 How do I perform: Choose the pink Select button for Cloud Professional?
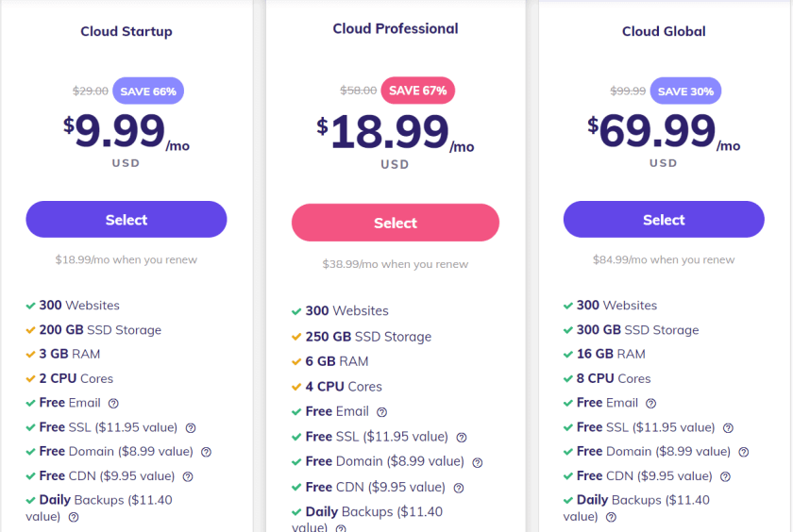(x=396, y=223)
